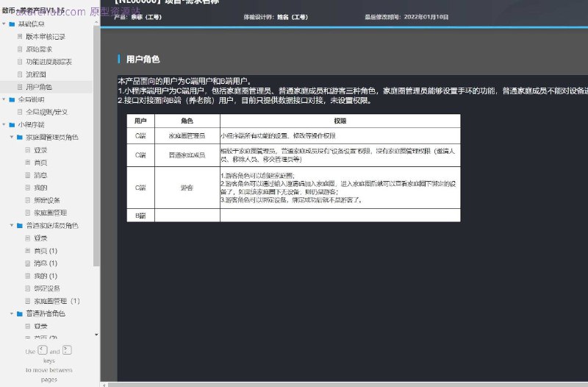Open 登录 page under 普通游客角色
Image resolution: width=588 pixels, height=387 pixels.
click(40, 326)
